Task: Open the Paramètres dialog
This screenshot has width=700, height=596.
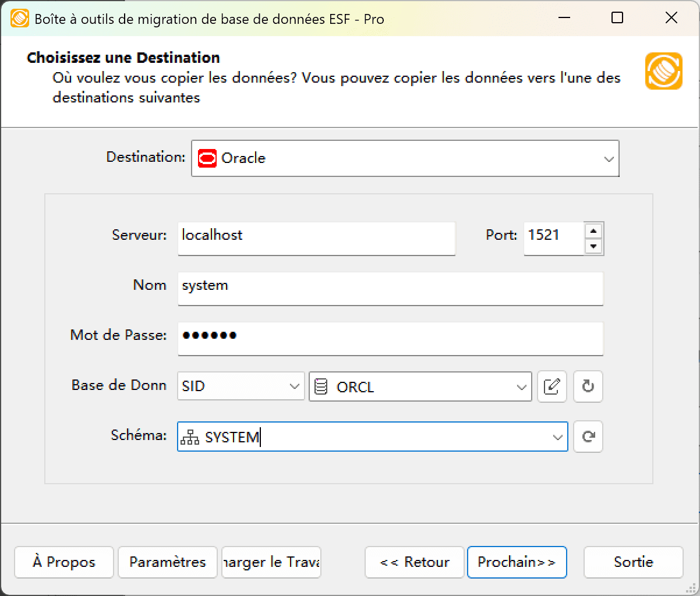Action: 167,562
